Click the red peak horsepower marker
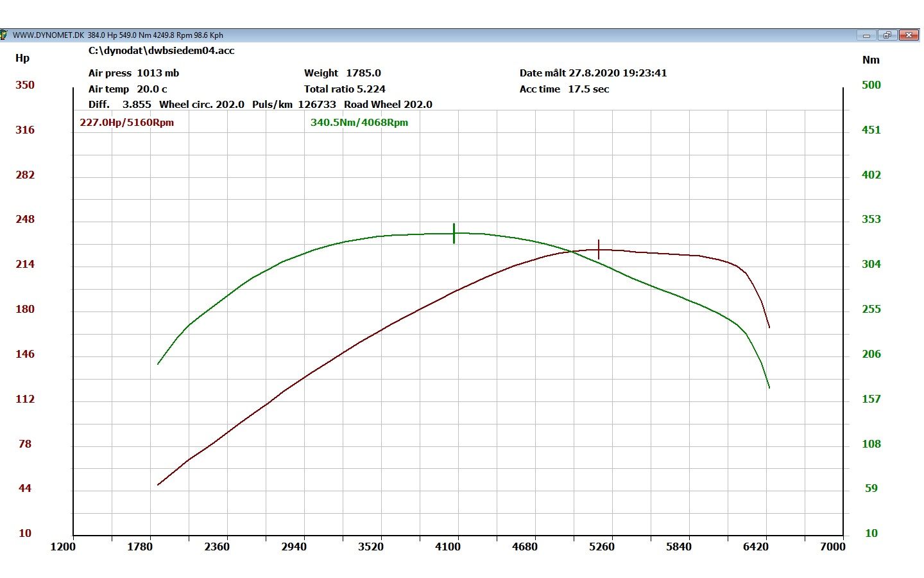Screen dimensions: 924x578 (x=599, y=249)
